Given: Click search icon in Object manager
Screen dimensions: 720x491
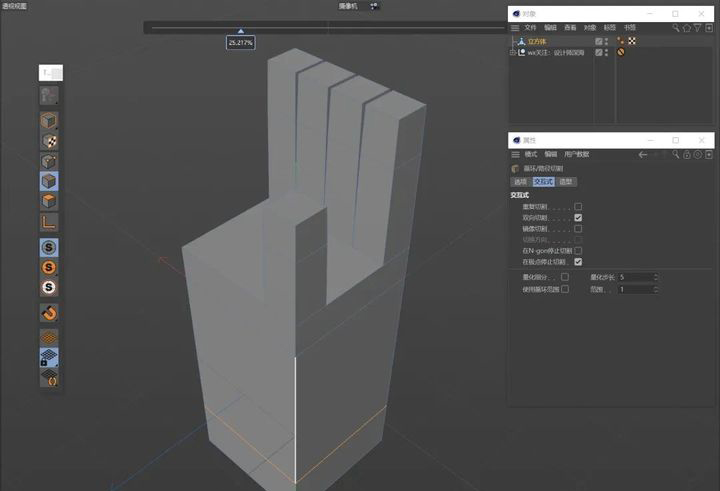Looking at the screenshot, I should 675,28.
